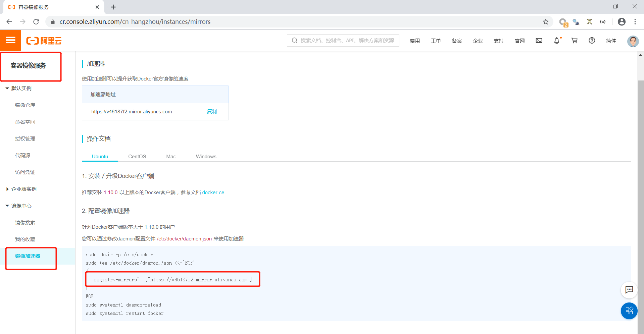Click the site lock icon in address bar
The width and height of the screenshot is (644, 334).
(x=53, y=22)
